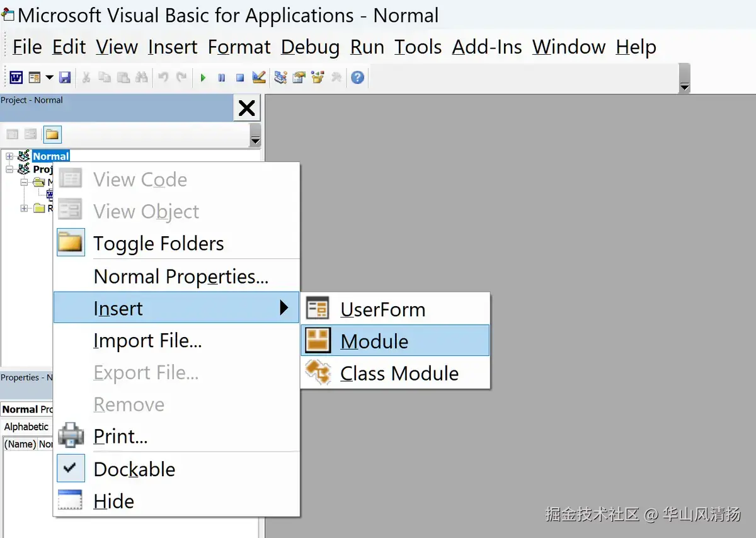Close the Project - Normal panel
The image size is (756, 538).
click(x=247, y=108)
